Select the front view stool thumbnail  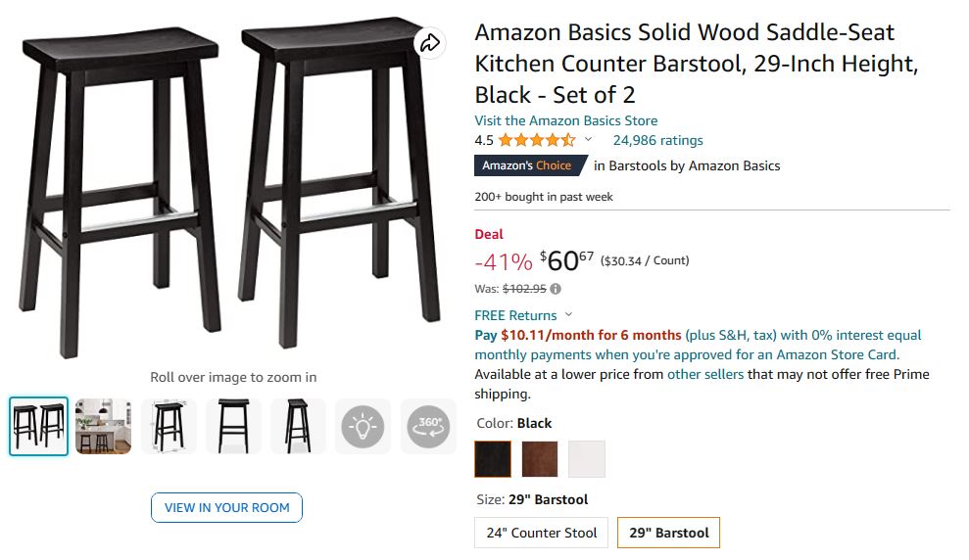[x=233, y=427]
